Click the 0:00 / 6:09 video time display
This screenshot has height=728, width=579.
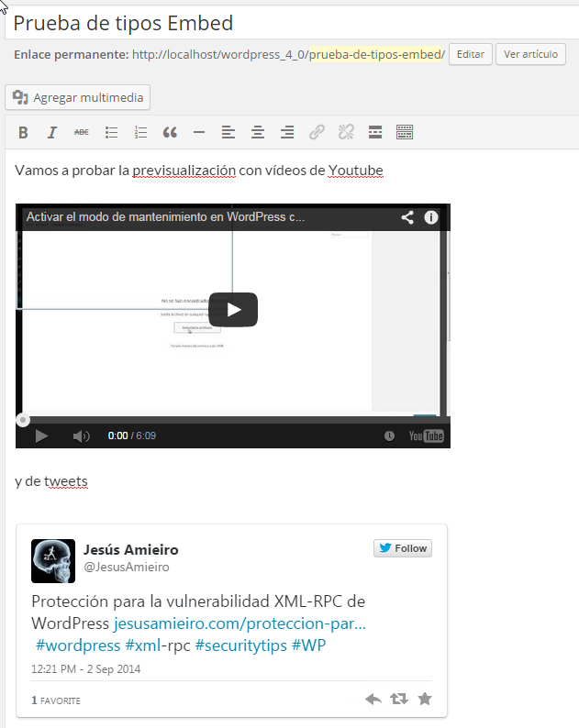point(132,436)
